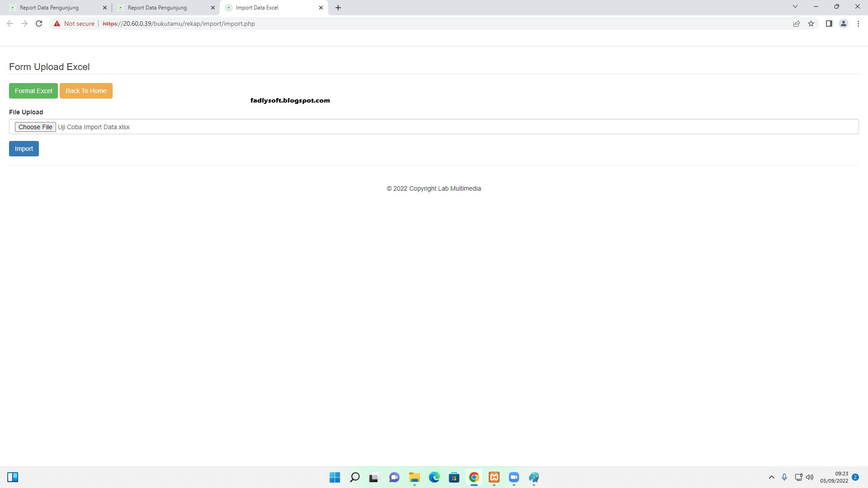Click the File Upload label
Viewport: 868px width, 488px height.
click(x=26, y=112)
